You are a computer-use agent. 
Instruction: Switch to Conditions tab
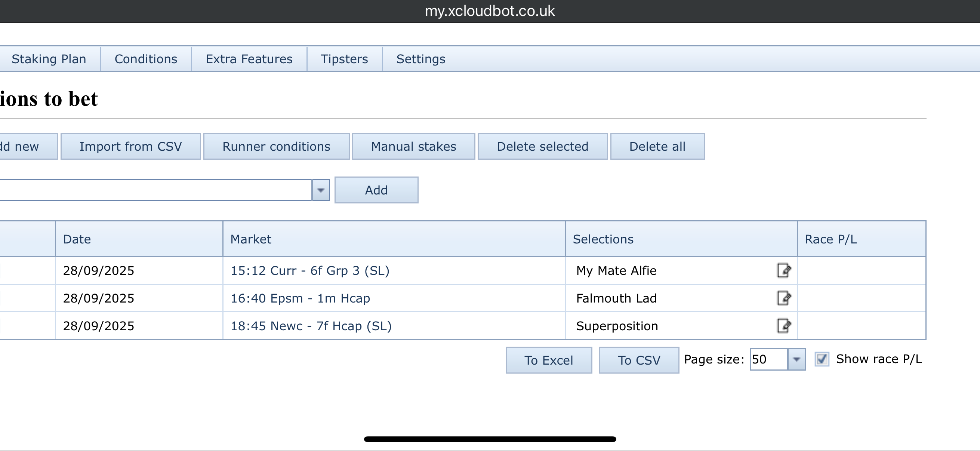coord(146,59)
